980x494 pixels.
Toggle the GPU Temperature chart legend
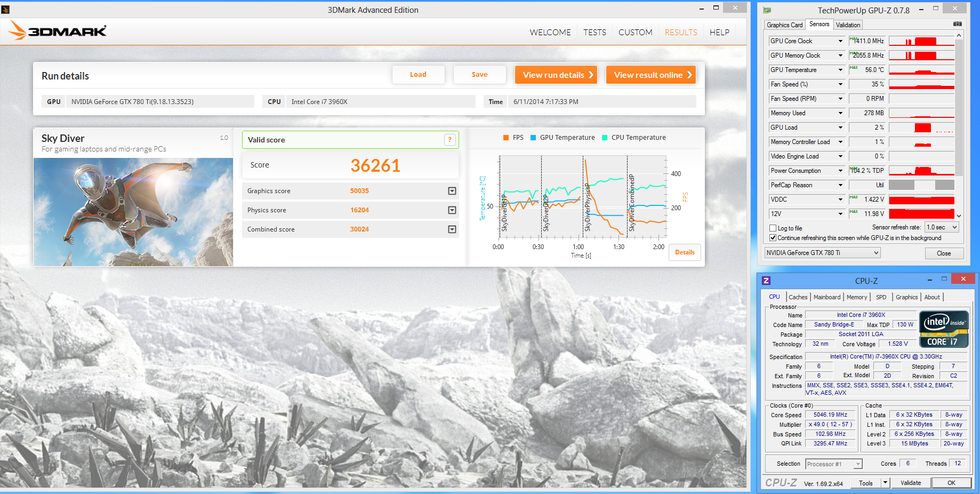tap(563, 138)
